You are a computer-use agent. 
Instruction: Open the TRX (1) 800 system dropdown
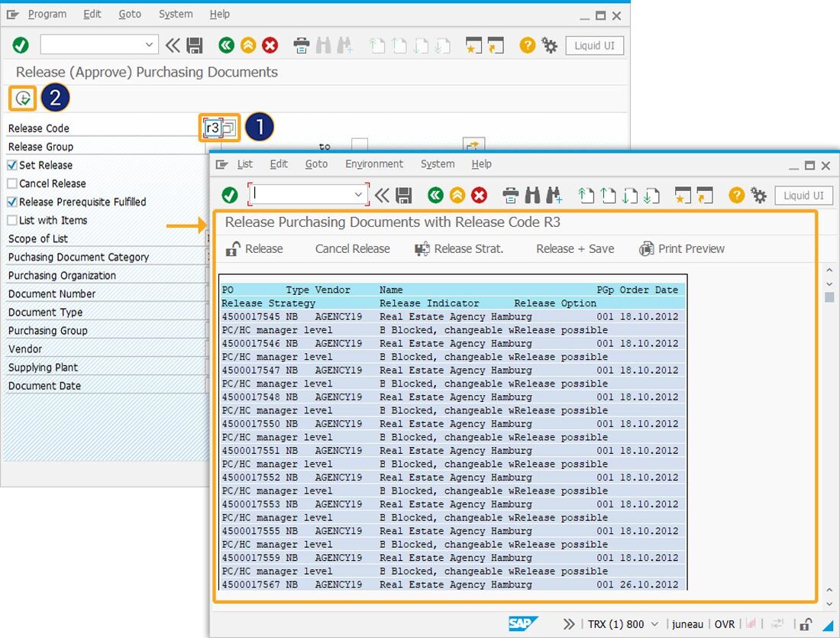click(654, 624)
